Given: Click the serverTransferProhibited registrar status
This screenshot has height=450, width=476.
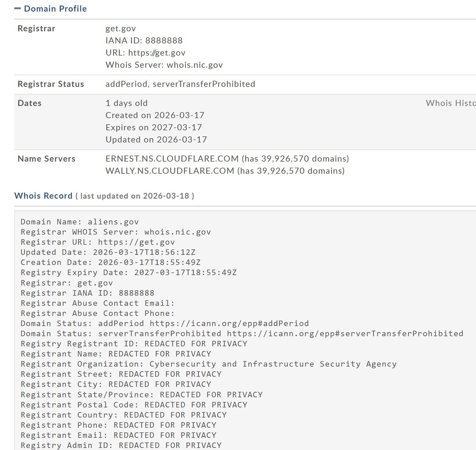Looking at the screenshot, I should pyautogui.click(x=204, y=84).
